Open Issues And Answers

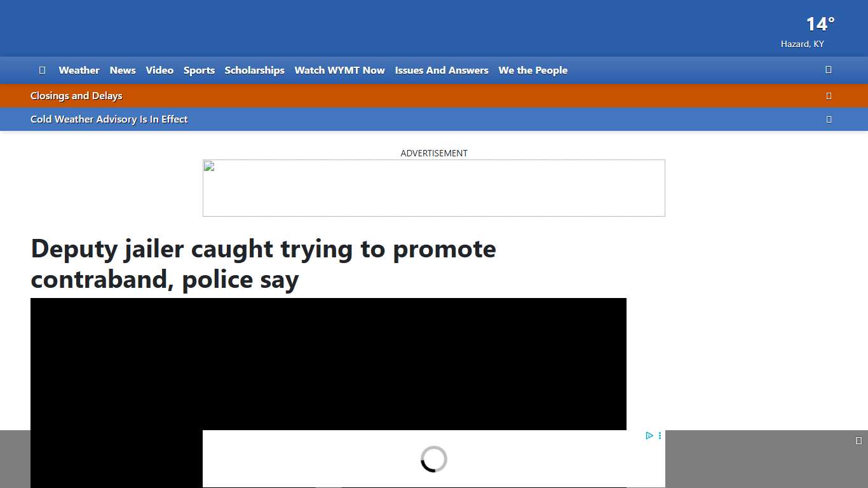point(442,71)
